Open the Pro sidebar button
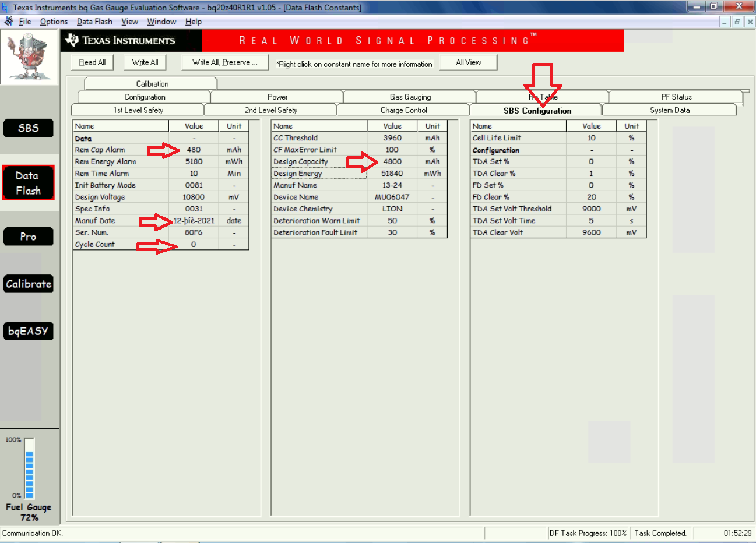756x543 pixels. 29,237
